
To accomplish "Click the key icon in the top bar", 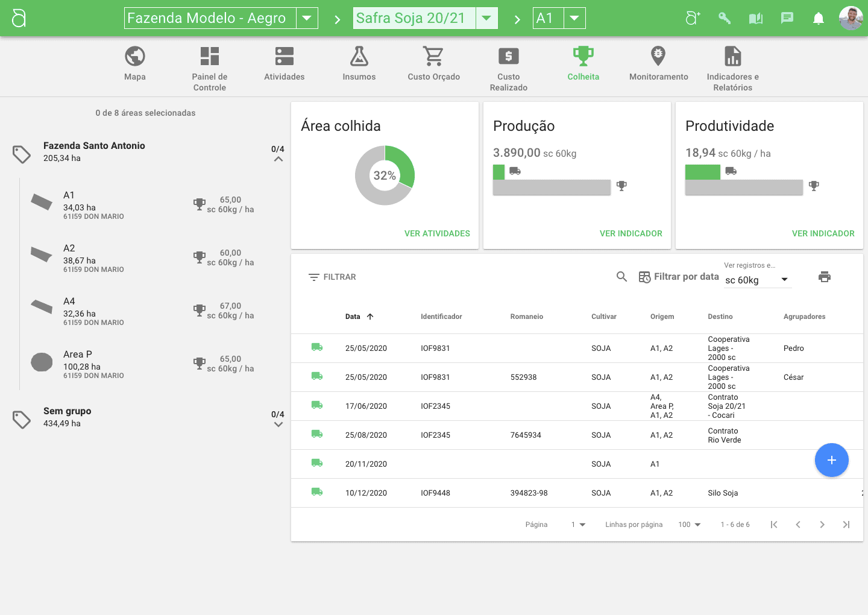I will 724,18.
